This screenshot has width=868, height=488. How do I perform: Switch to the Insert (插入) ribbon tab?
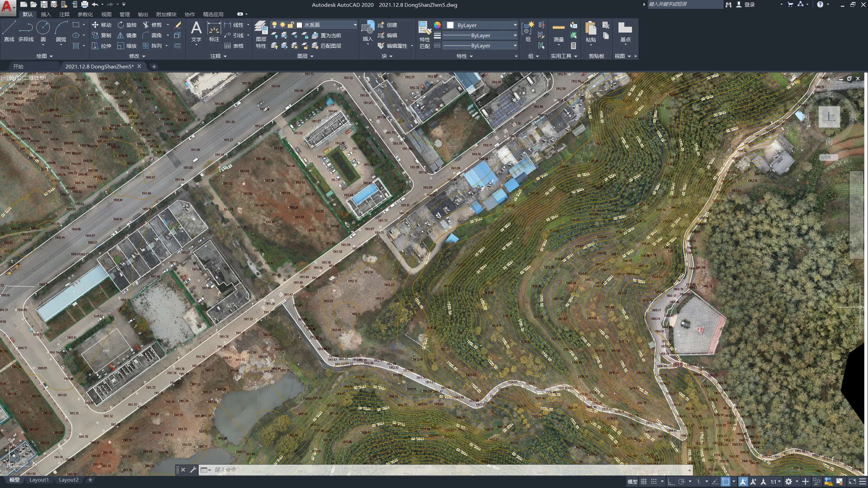pyautogui.click(x=46, y=14)
